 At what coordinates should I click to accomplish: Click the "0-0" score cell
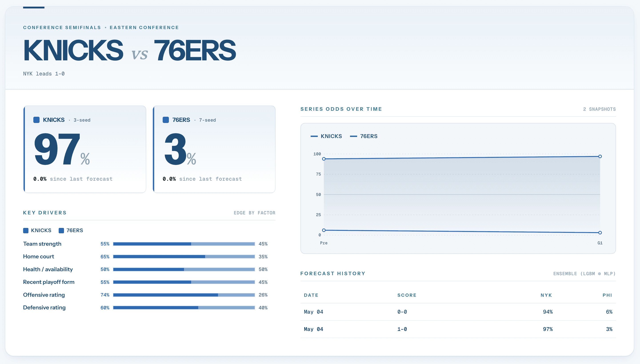[402, 312]
